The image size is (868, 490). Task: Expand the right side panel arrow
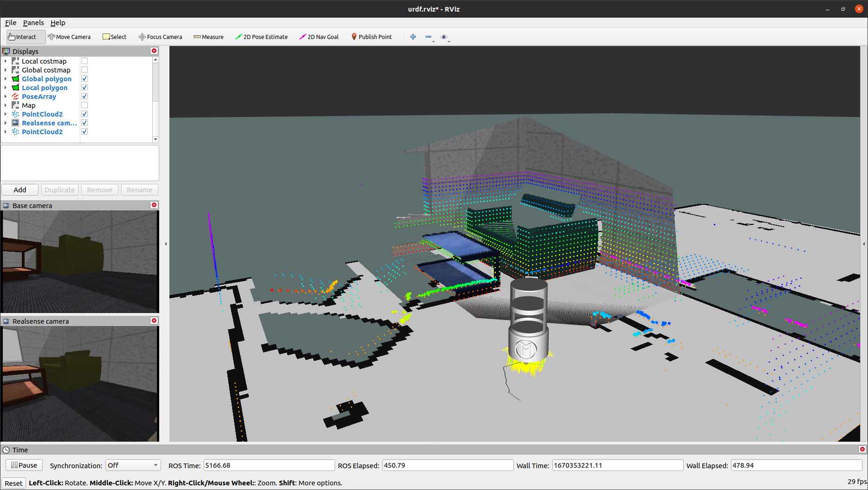[x=864, y=243]
